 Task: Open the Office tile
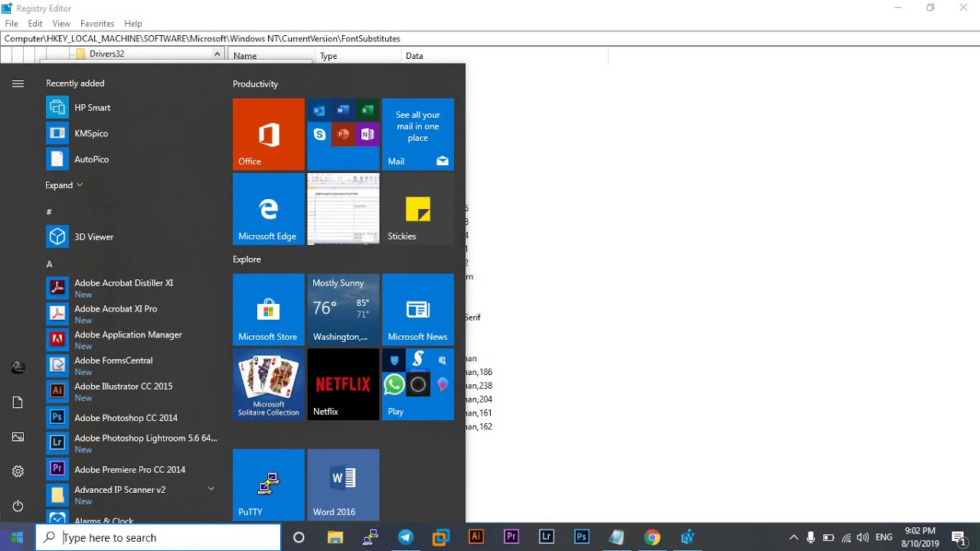click(269, 134)
